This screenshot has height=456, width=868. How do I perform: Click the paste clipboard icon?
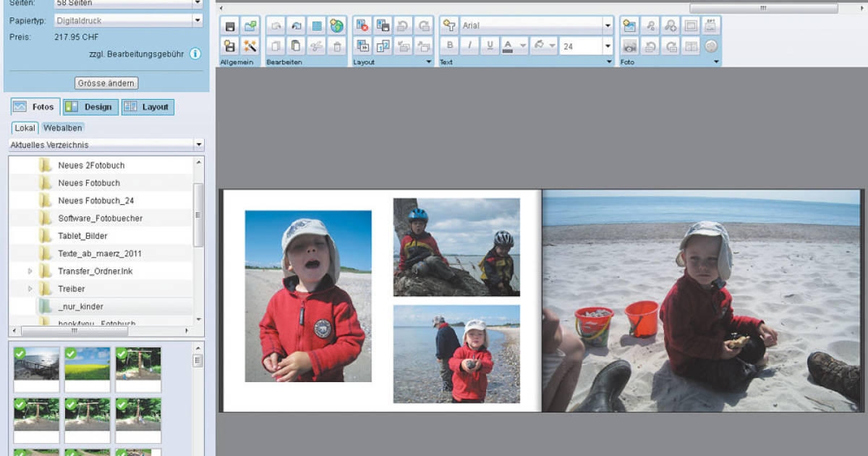pyautogui.click(x=296, y=46)
